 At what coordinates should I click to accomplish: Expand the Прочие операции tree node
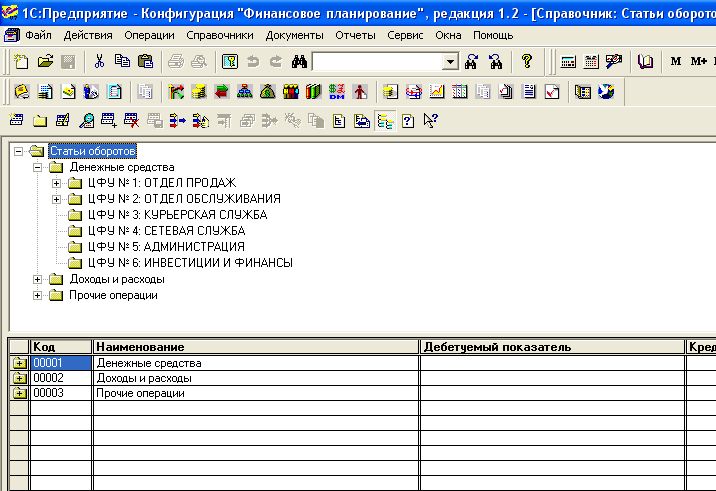pos(37,295)
